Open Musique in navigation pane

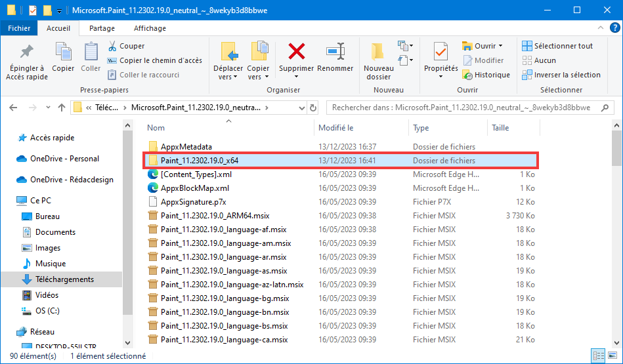pyautogui.click(x=44, y=264)
